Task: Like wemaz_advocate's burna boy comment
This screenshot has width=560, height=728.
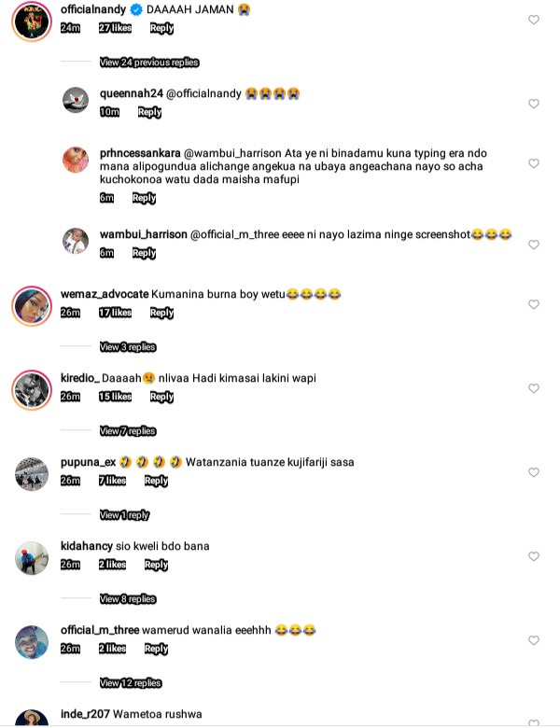Action: tap(534, 304)
